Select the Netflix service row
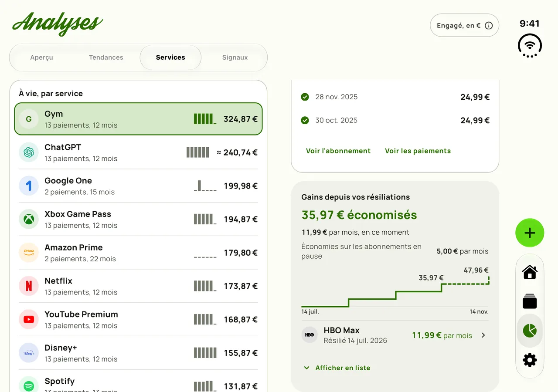Screen dimensions: 558x392 click(138, 286)
